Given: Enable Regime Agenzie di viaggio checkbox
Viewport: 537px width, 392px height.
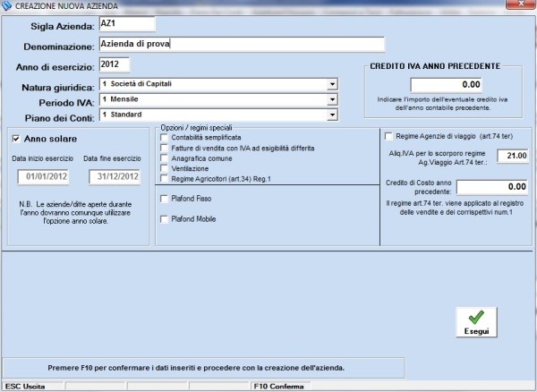Looking at the screenshot, I should point(388,136).
